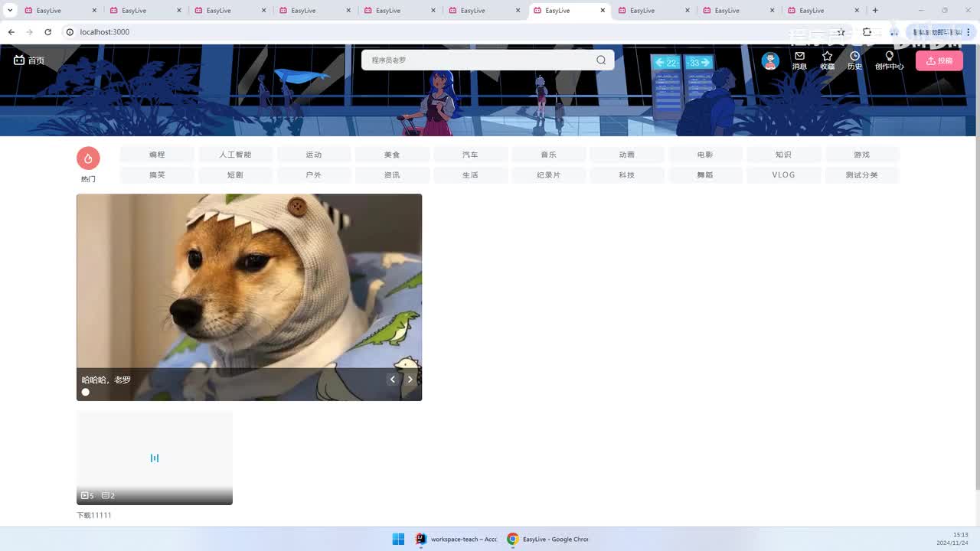Image resolution: width=980 pixels, height=551 pixels.
Task: Choose the 动画 category
Action: [x=627, y=155]
